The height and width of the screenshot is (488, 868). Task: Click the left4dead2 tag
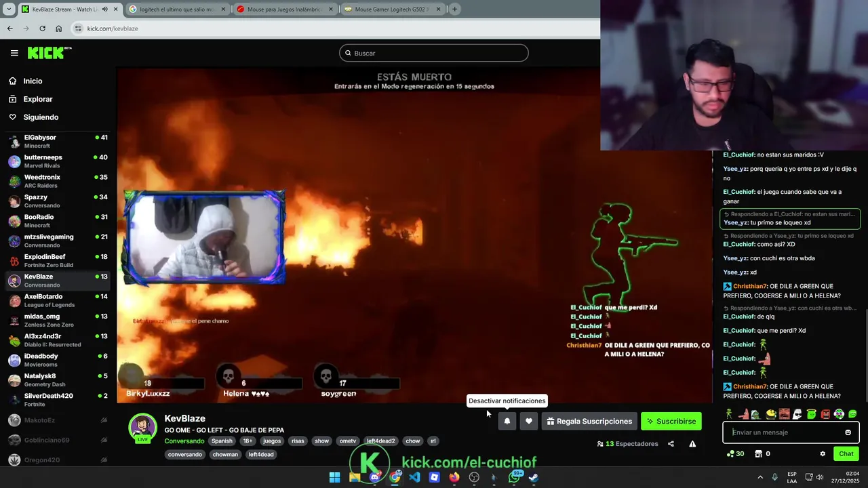pos(380,441)
